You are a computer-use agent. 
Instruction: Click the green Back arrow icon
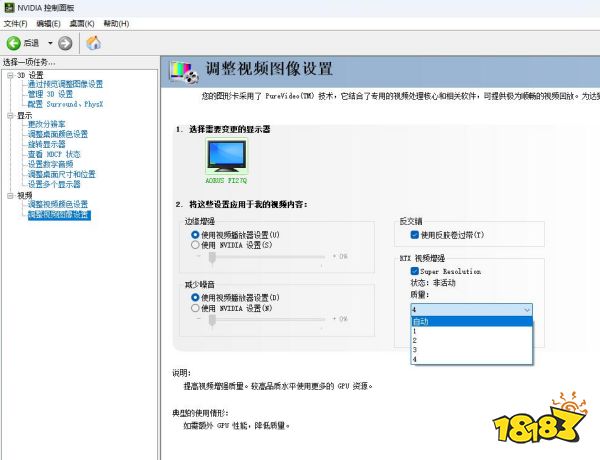[13, 43]
